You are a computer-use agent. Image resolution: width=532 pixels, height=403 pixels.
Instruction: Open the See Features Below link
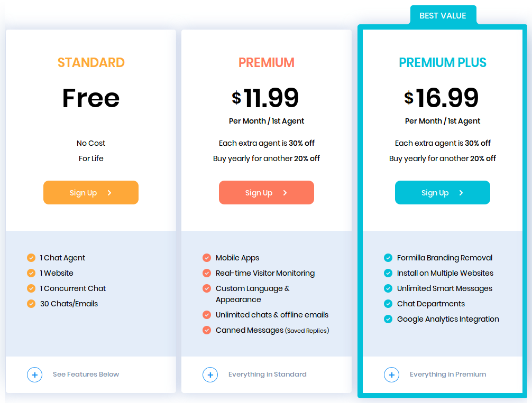pyautogui.click(x=86, y=374)
